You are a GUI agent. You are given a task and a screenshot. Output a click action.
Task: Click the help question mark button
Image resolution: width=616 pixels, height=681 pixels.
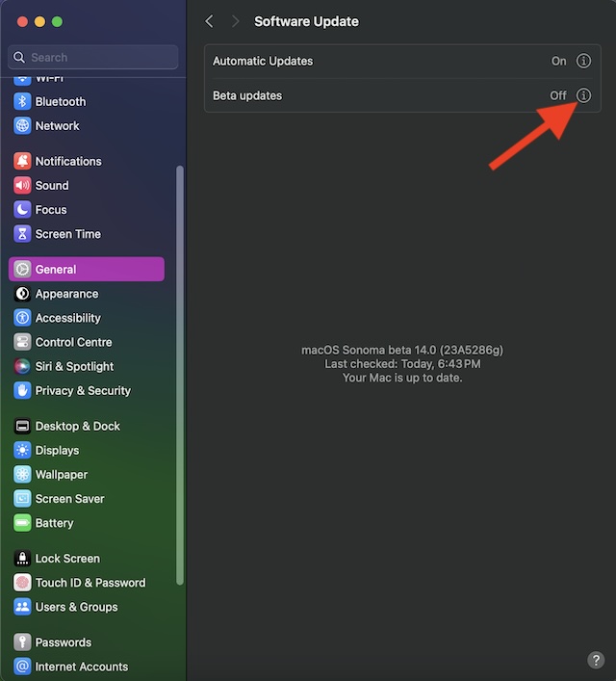[x=596, y=660]
